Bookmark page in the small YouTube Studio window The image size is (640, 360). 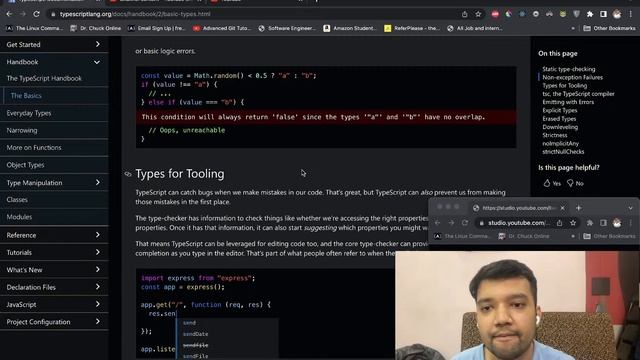[x=573, y=223]
